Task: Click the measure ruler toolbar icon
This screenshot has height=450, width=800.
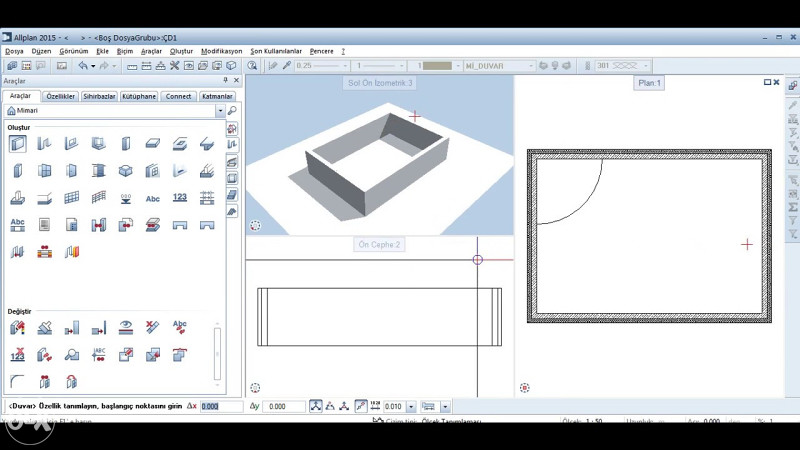Action: pos(132,66)
